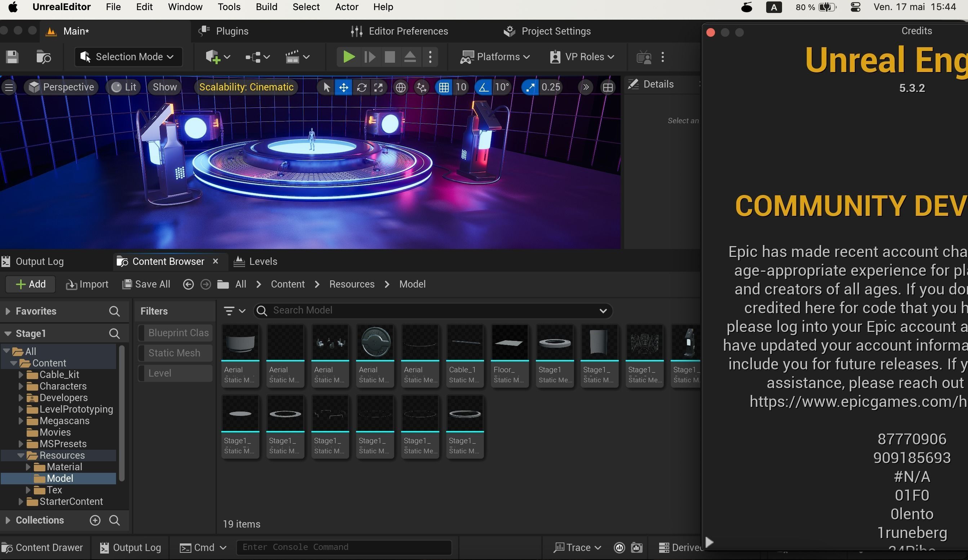
Task: Search favorites with magnifier icon
Action: coord(114,311)
